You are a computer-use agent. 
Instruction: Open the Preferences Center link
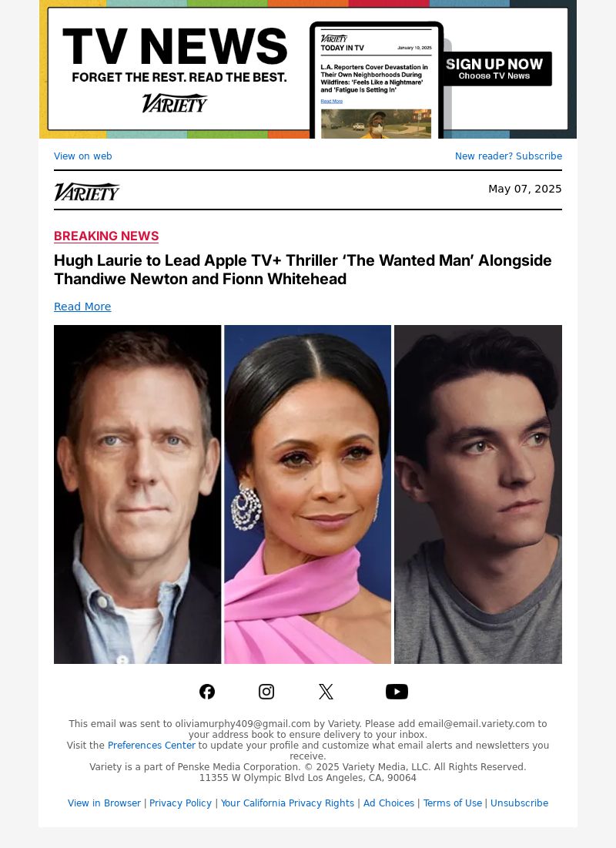point(152,746)
